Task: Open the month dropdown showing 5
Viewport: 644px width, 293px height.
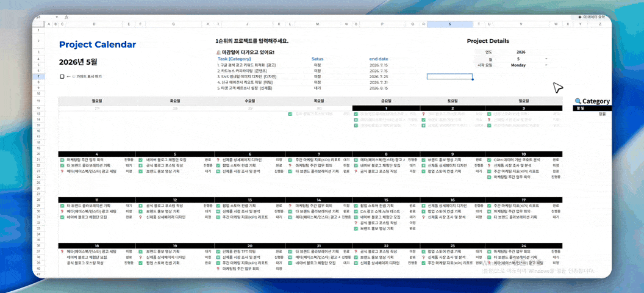Action: (546, 59)
